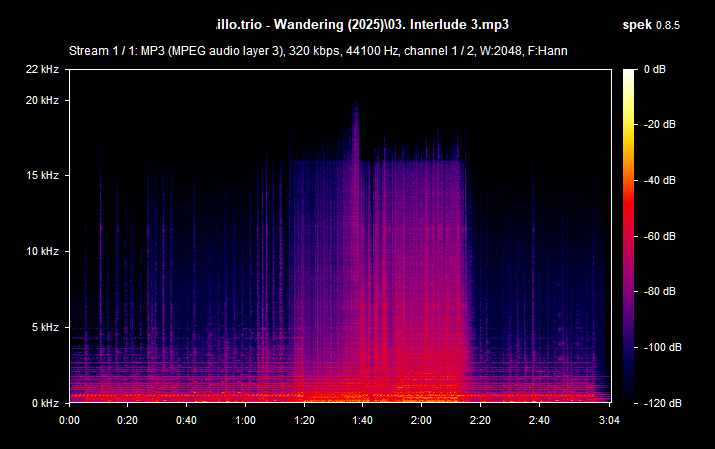
Task: Click the 0:00 time axis label
Action: click(x=69, y=420)
